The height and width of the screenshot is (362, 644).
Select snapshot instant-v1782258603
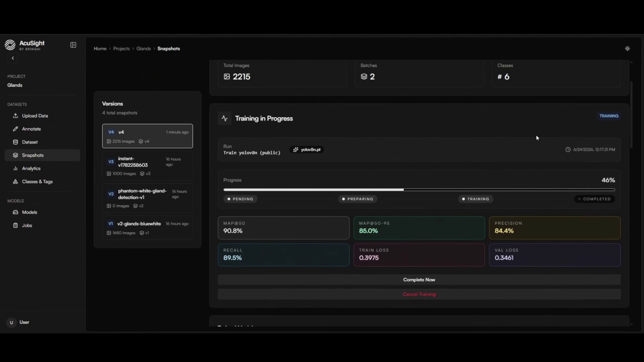pos(148,166)
